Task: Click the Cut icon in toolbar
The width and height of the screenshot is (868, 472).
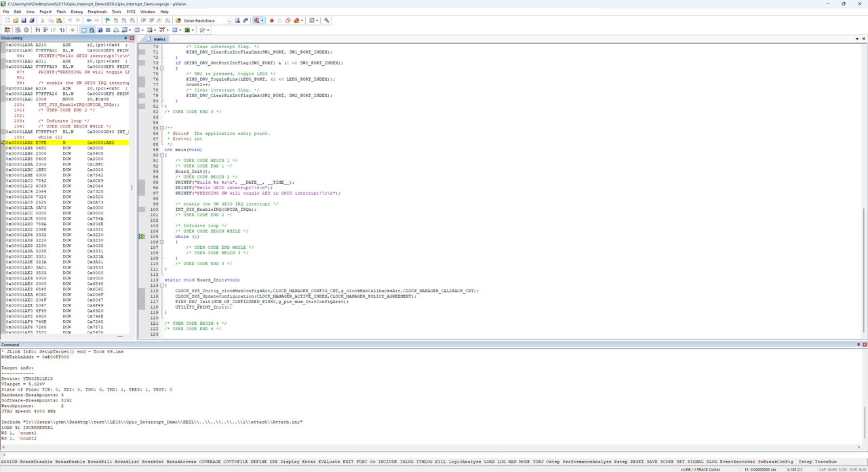Action: (42, 20)
